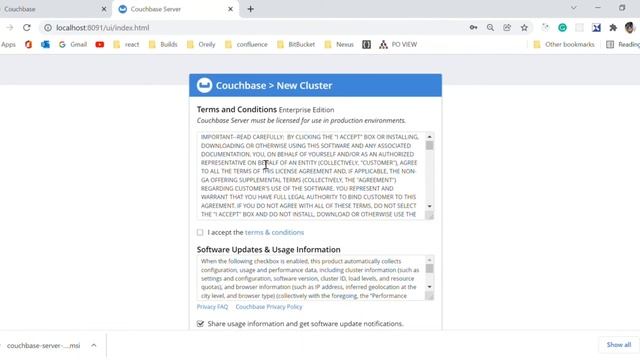The height and width of the screenshot is (360, 640).
Task: Open the Reading list button
Action: pyautogui.click(x=623, y=44)
